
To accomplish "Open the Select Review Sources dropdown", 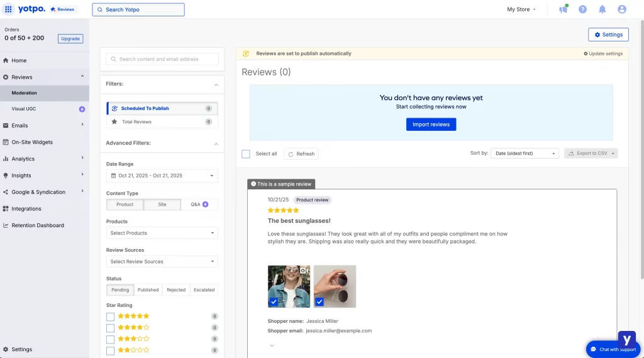I will (162, 261).
